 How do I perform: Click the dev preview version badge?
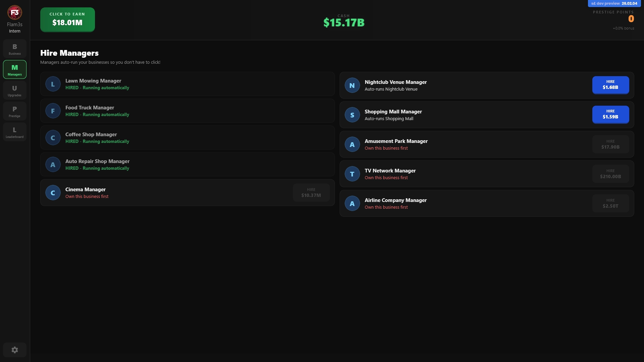[x=614, y=3]
